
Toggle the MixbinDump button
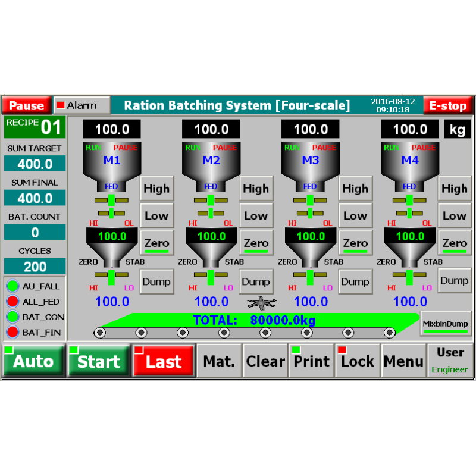[x=446, y=324]
